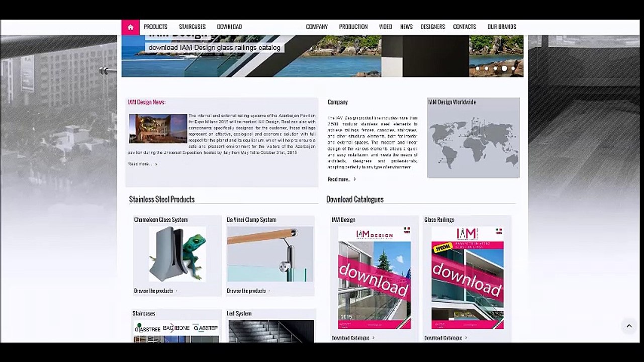Click Download Catalogue under Glass Railings cover

coord(445,338)
